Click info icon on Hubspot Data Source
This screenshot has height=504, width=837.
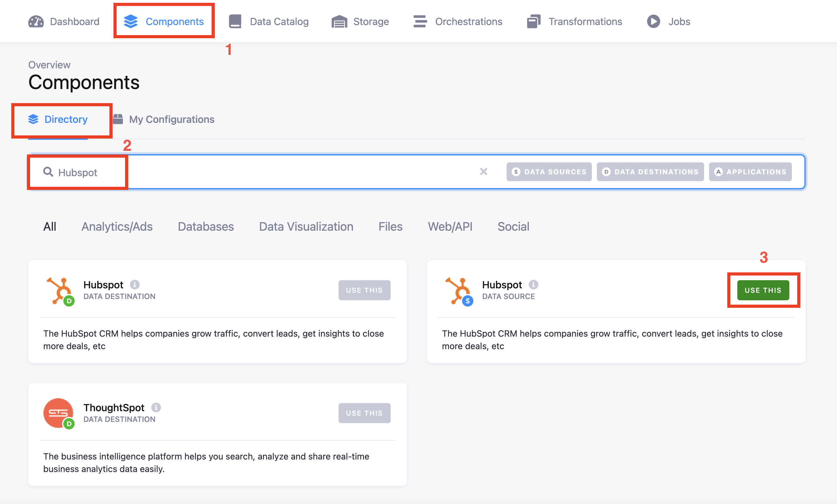533,284
